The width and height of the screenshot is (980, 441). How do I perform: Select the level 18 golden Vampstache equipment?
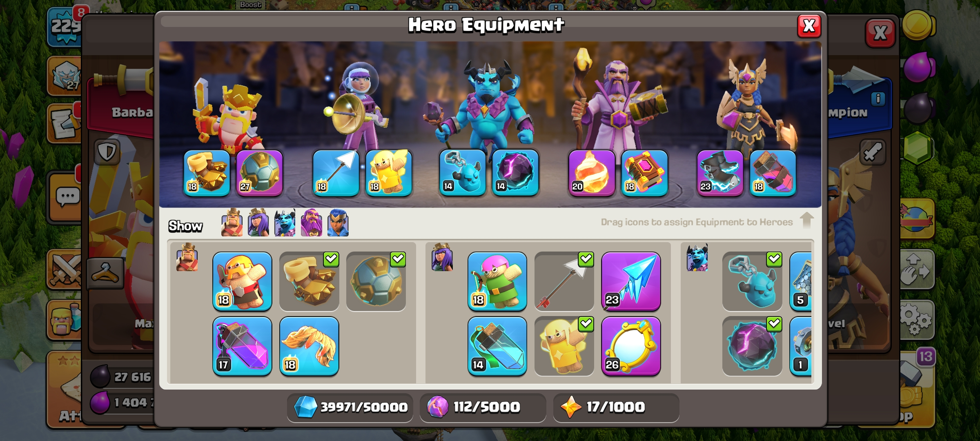pyautogui.click(x=309, y=346)
